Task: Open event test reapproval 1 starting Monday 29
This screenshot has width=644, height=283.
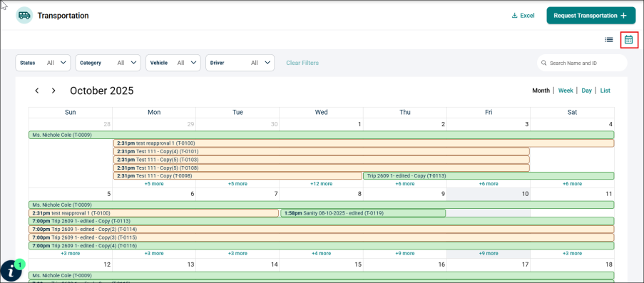Action: point(364,143)
